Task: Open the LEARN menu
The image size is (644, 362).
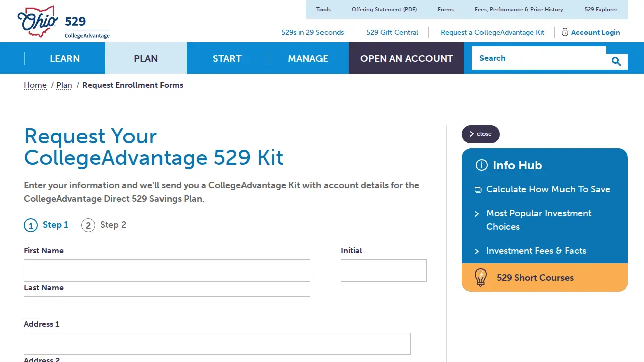Action: (x=65, y=58)
